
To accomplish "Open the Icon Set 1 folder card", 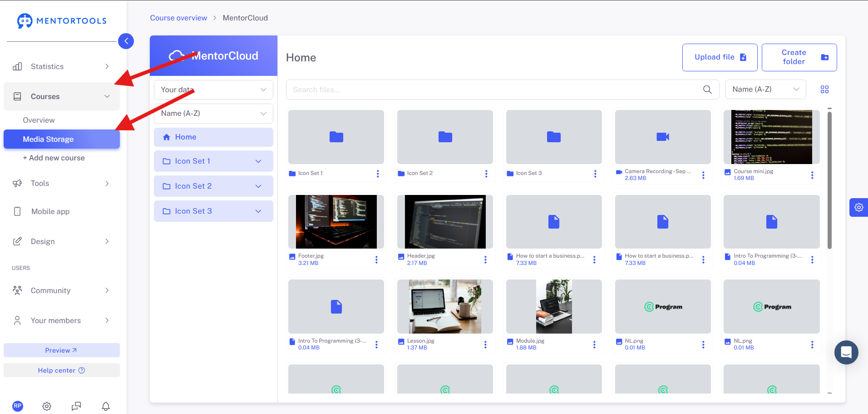I will 336,137.
